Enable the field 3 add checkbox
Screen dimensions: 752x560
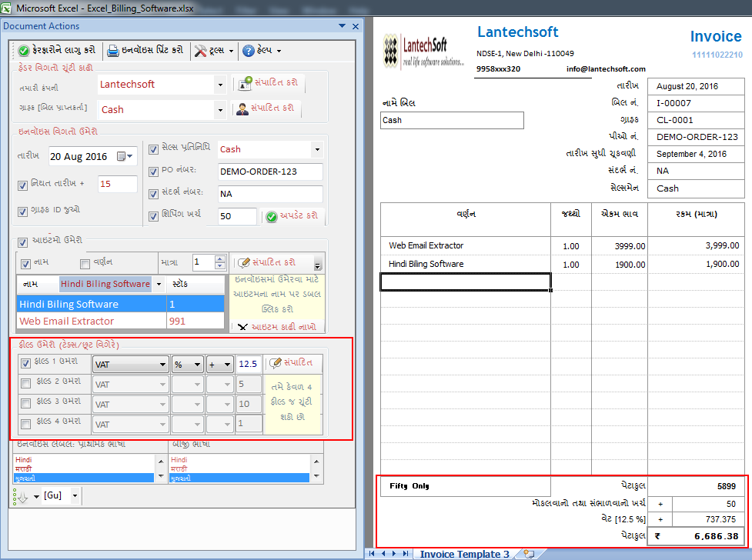tap(26, 404)
